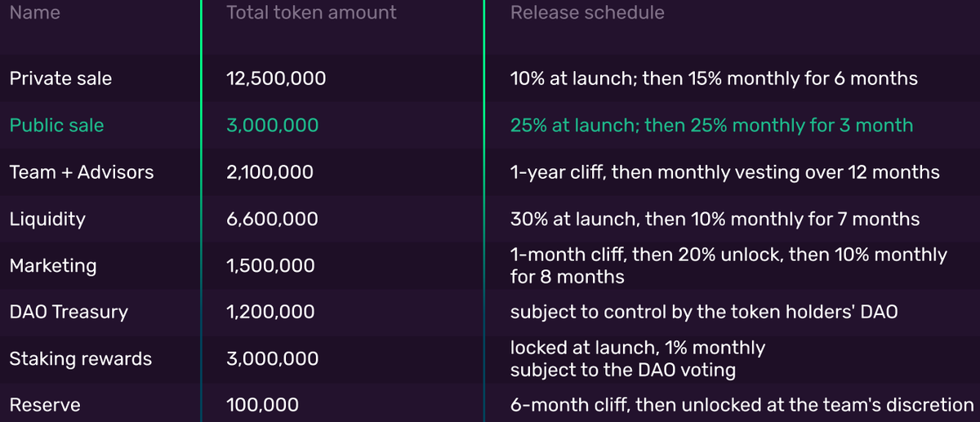980x422 pixels.
Task: Click the Liquidity row label
Action: pyautogui.click(x=47, y=220)
